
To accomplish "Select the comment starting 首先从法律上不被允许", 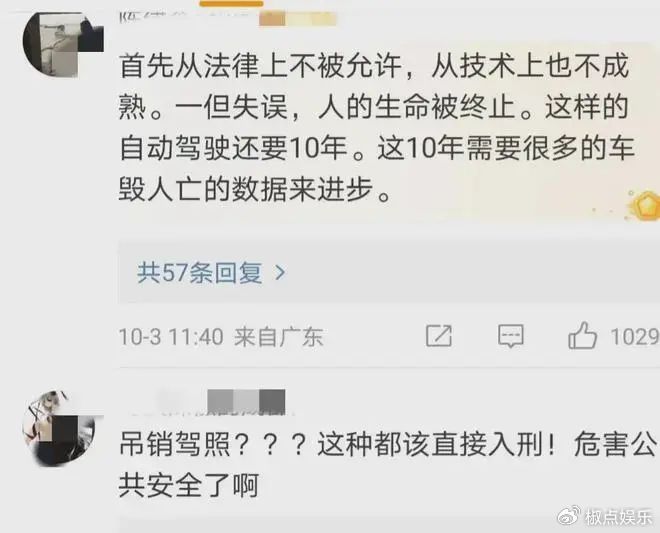I will (x=376, y=128).
